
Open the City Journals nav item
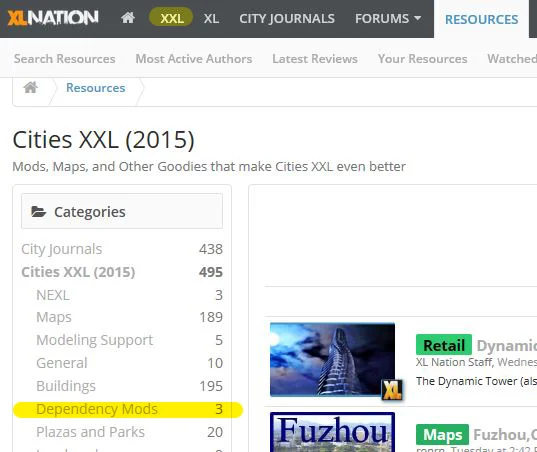click(x=287, y=18)
